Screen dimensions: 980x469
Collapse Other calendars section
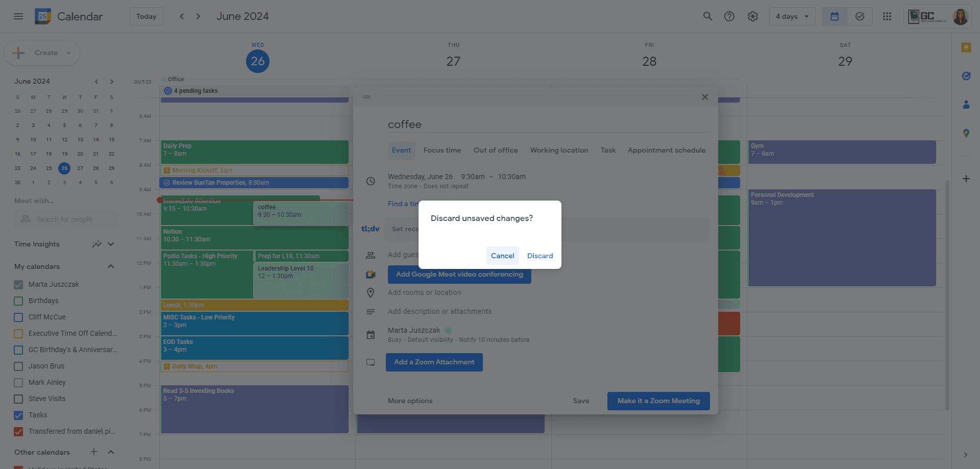111,452
